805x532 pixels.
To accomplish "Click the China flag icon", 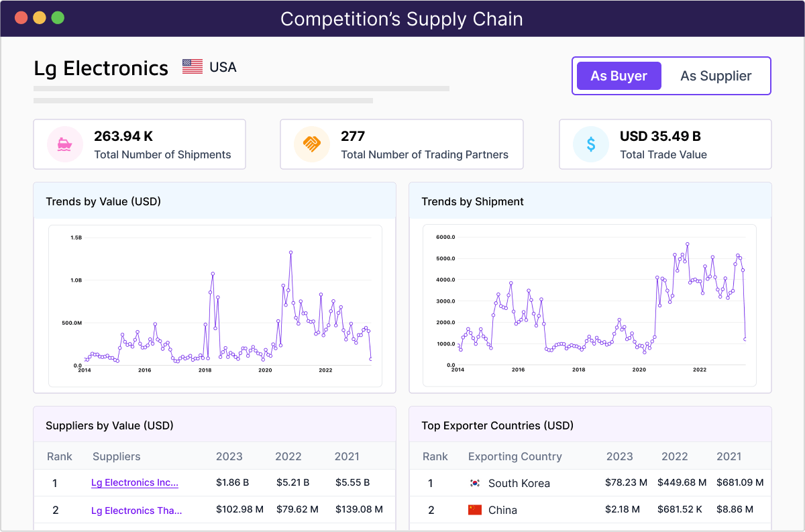I will tap(475, 510).
